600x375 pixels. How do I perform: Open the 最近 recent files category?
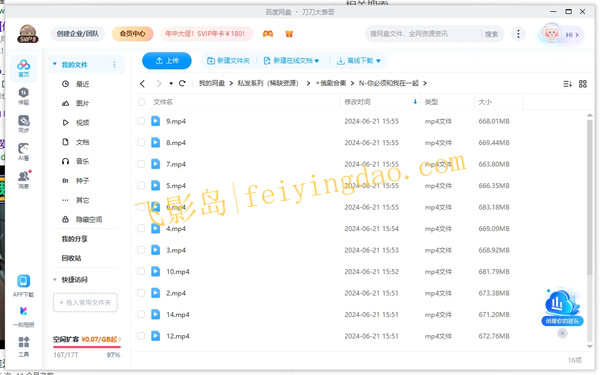pos(75,84)
